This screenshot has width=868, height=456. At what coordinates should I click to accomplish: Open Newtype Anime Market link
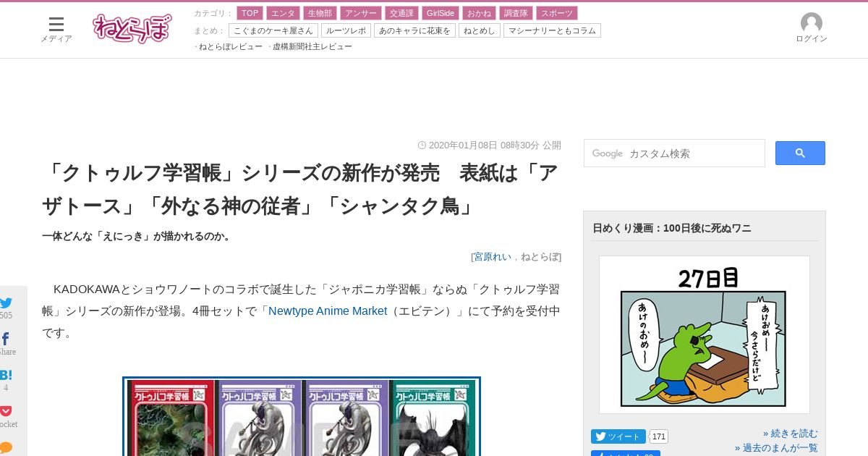[328, 311]
